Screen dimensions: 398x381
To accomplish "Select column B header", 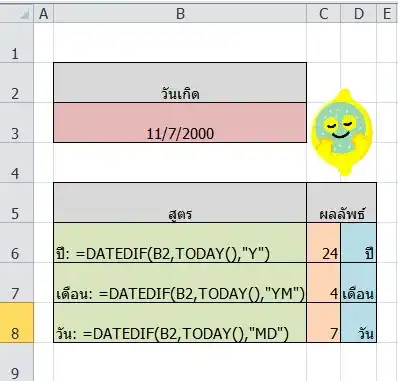I will point(180,14).
